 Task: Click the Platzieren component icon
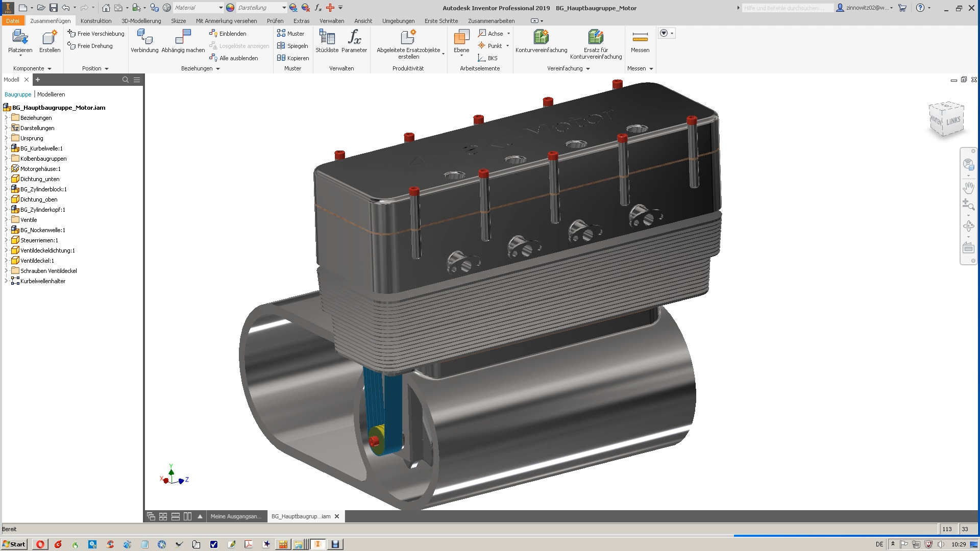point(20,37)
